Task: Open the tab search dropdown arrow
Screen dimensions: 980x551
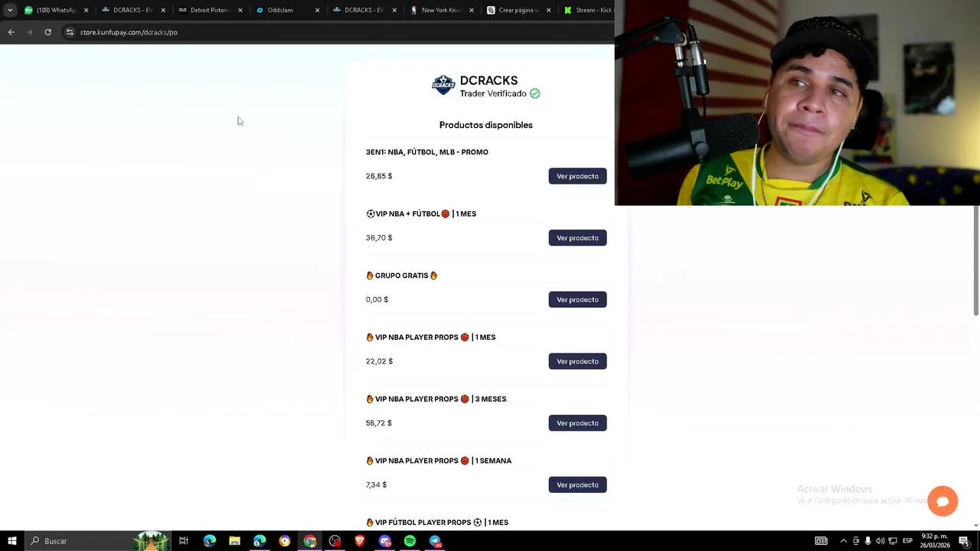Action: [x=10, y=10]
